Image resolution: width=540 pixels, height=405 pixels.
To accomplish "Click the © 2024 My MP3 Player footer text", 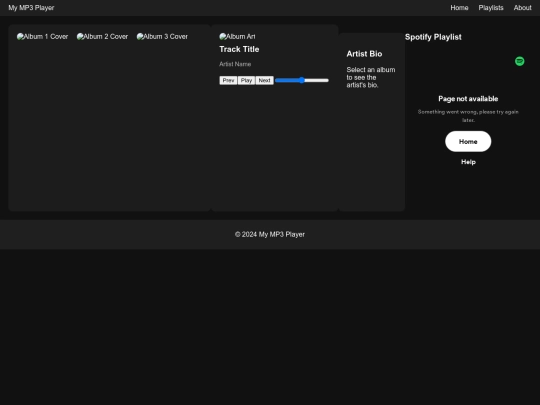I will (x=270, y=235).
